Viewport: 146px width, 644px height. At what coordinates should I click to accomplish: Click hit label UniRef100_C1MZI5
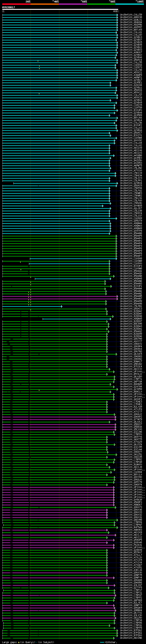(x=131, y=105)
